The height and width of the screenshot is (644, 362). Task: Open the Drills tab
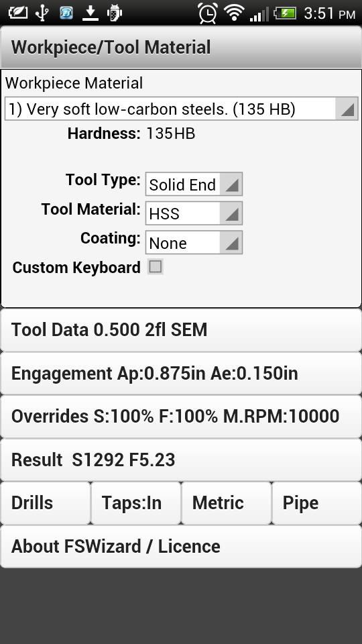click(x=45, y=503)
